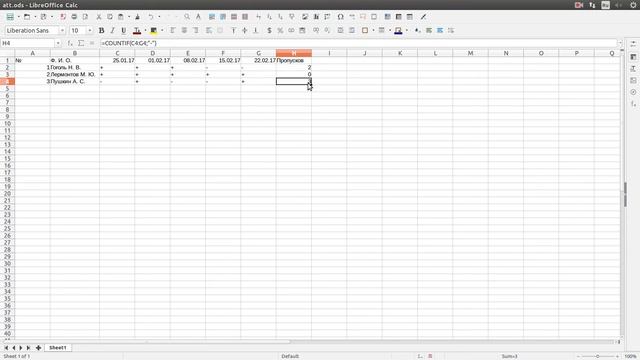Open sidebar Properties panel icon
Screen dimensions: 640x360
tap(633, 57)
